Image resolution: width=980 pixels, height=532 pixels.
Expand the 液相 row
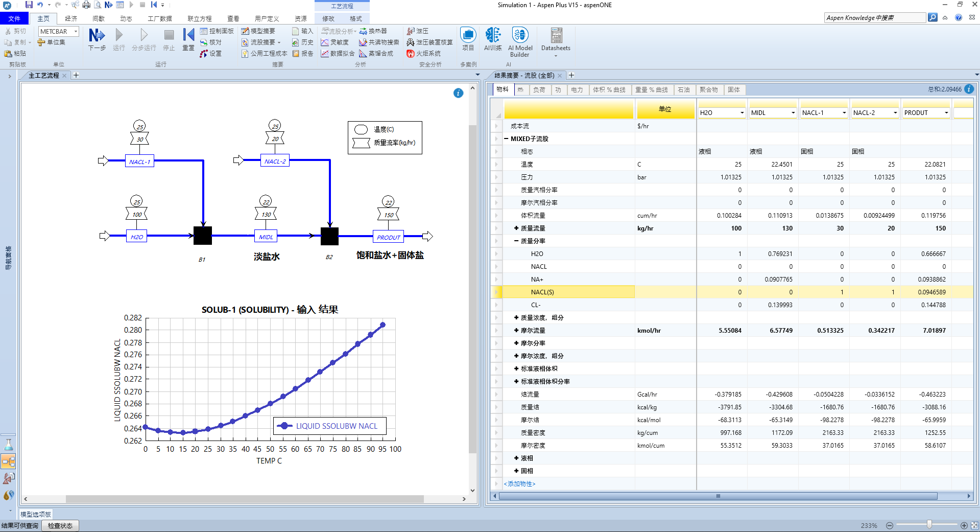(x=516, y=458)
